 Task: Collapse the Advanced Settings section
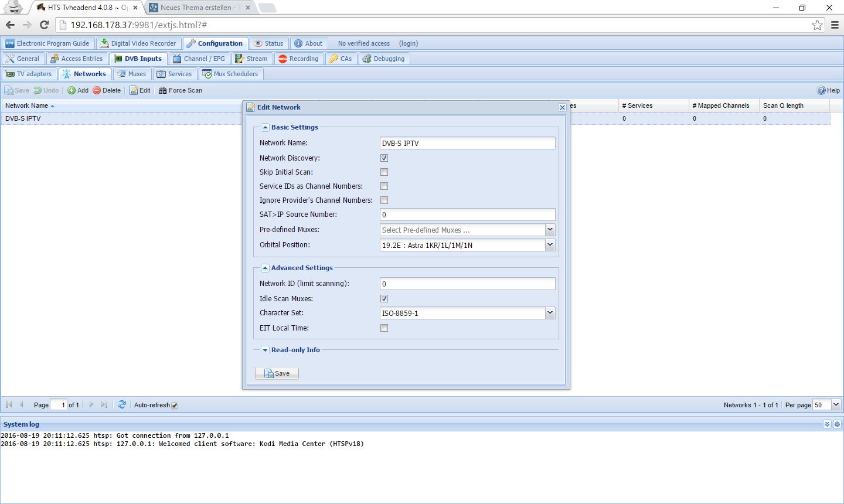(265, 268)
